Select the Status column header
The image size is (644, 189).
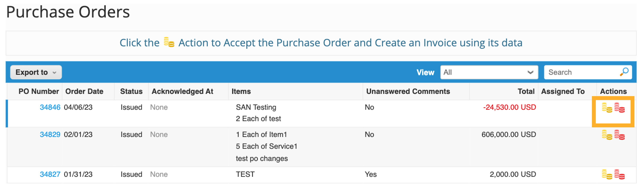pos(131,91)
